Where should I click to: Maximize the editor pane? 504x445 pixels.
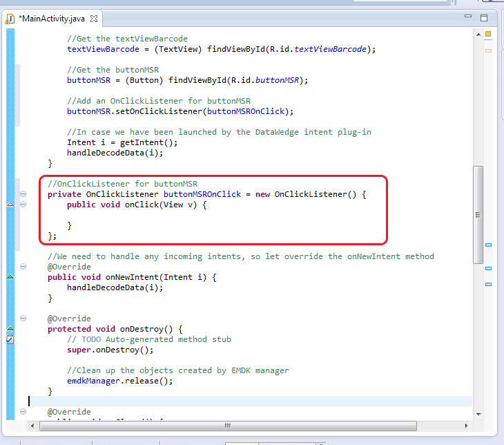tap(484, 18)
